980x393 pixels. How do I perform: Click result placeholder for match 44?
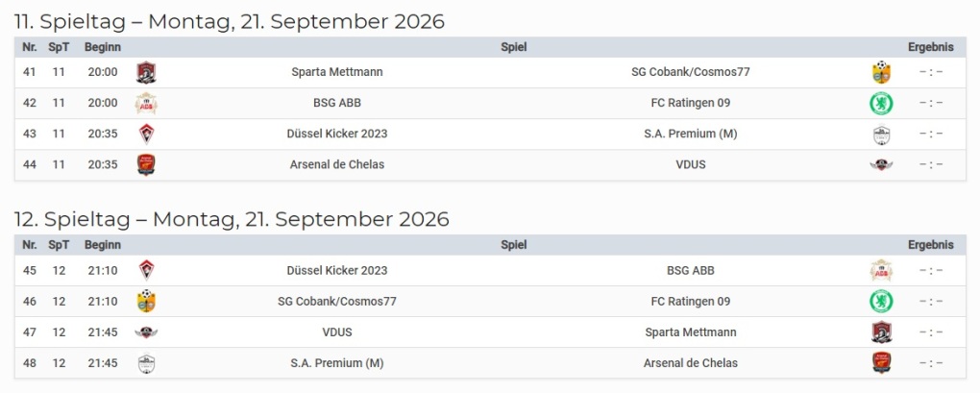coord(930,164)
